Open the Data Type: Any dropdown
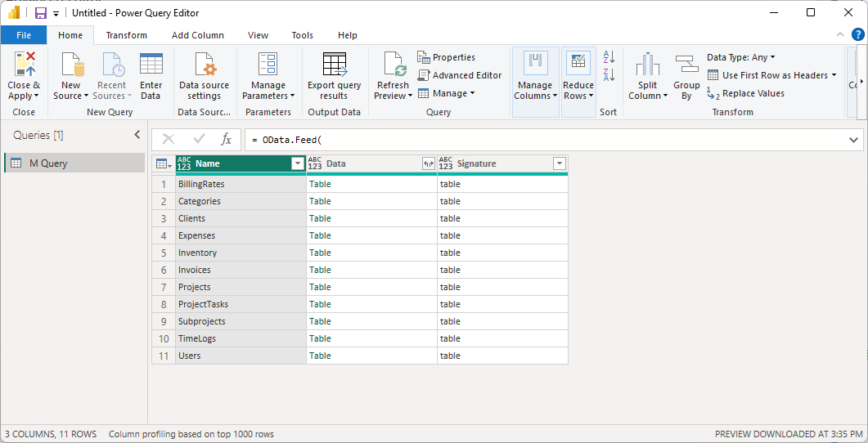 [x=740, y=57]
